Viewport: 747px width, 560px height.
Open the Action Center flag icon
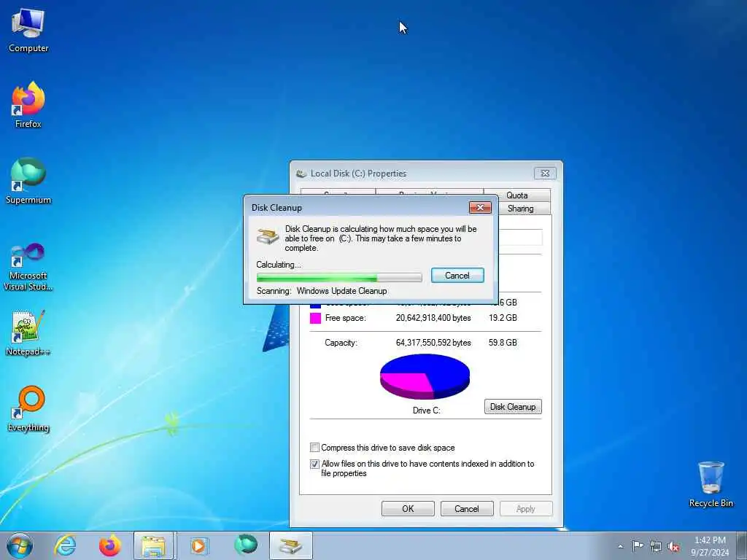point(638,545)
